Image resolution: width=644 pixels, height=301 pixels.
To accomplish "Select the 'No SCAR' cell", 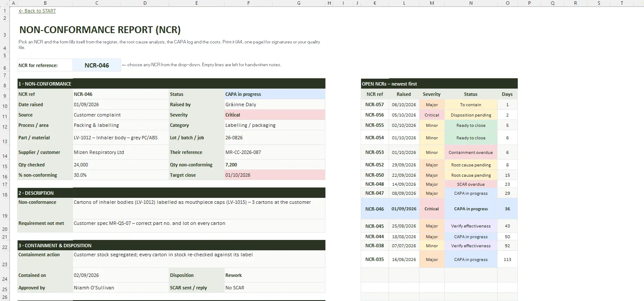I will (275, 288).
